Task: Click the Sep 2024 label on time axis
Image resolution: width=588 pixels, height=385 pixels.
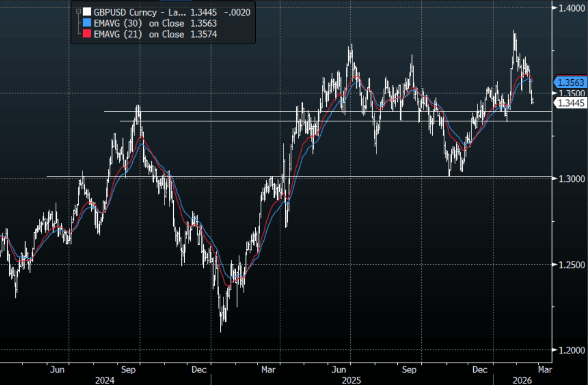Action: click(128, 370)
